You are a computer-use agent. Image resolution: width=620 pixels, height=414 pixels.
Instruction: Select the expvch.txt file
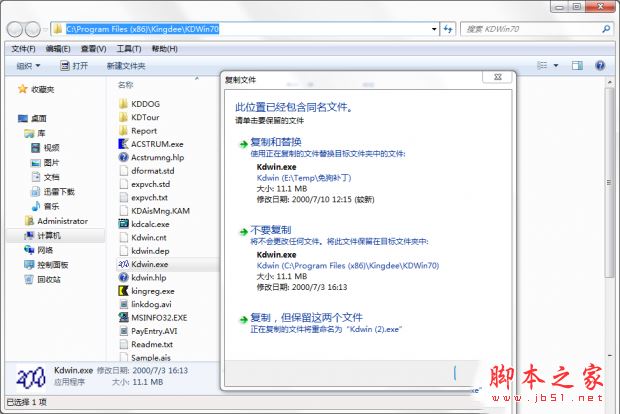144,197
